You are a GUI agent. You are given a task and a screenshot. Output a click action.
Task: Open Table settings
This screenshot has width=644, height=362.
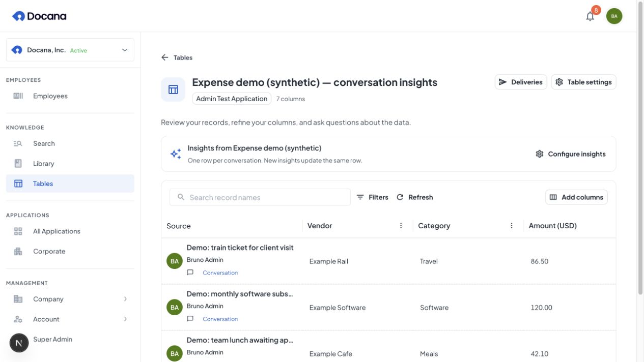(583, 82)
